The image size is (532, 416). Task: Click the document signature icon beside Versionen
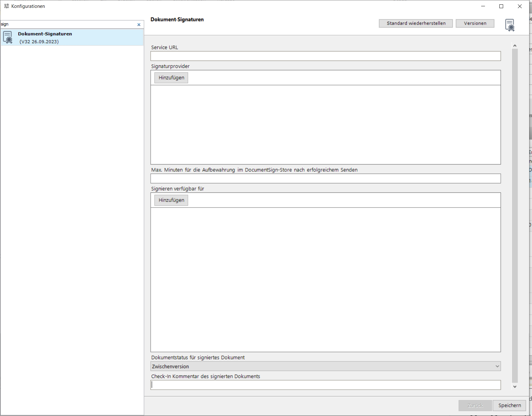[x=510, y=25]
